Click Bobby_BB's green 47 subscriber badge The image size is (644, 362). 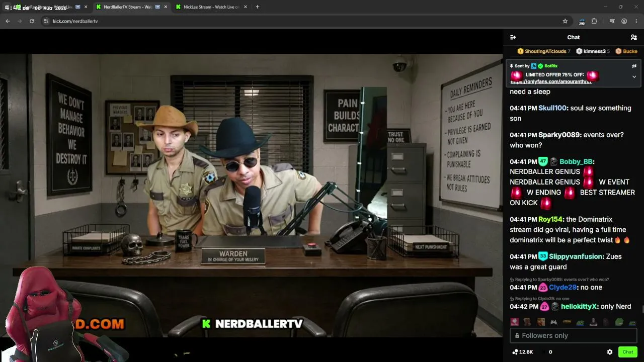point(543,161)
